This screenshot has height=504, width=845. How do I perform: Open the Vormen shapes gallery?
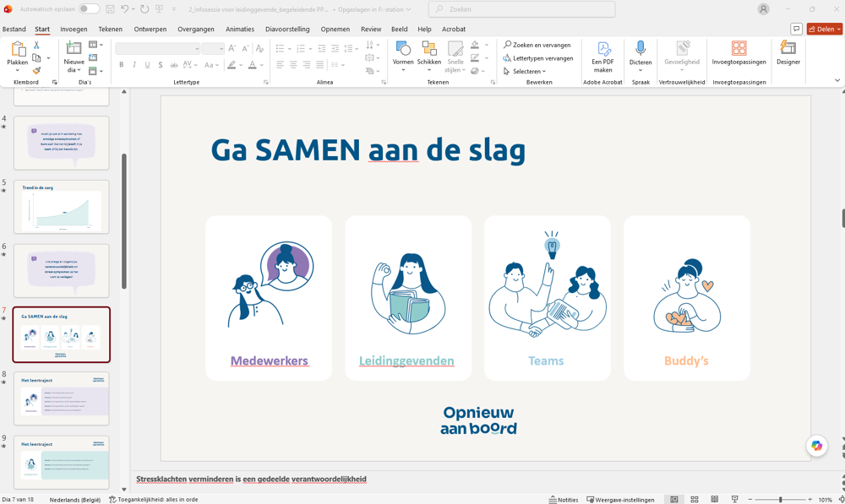(x=402, y=48)
